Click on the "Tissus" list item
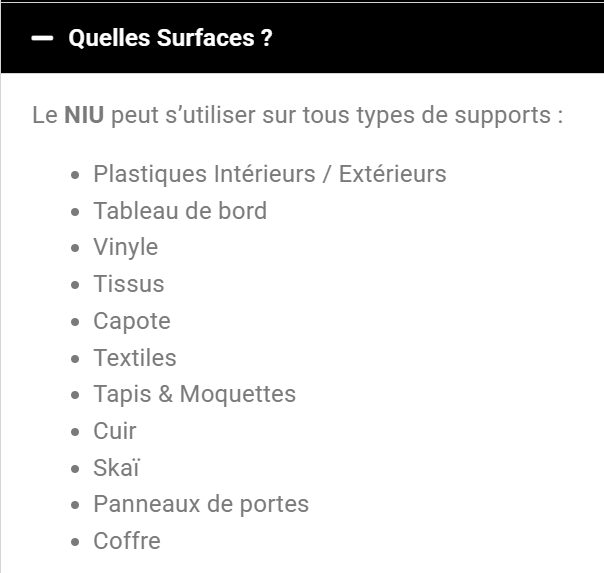Image resolution: width=604 pixels, height=573 pixels. (128, 284)
